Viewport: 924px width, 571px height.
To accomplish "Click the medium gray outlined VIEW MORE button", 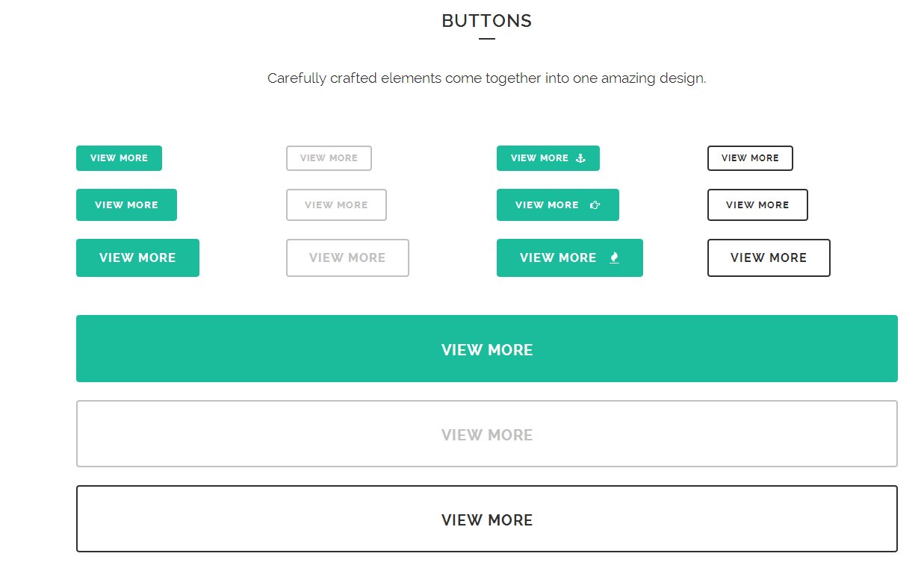I will click(x=336, y=205).
